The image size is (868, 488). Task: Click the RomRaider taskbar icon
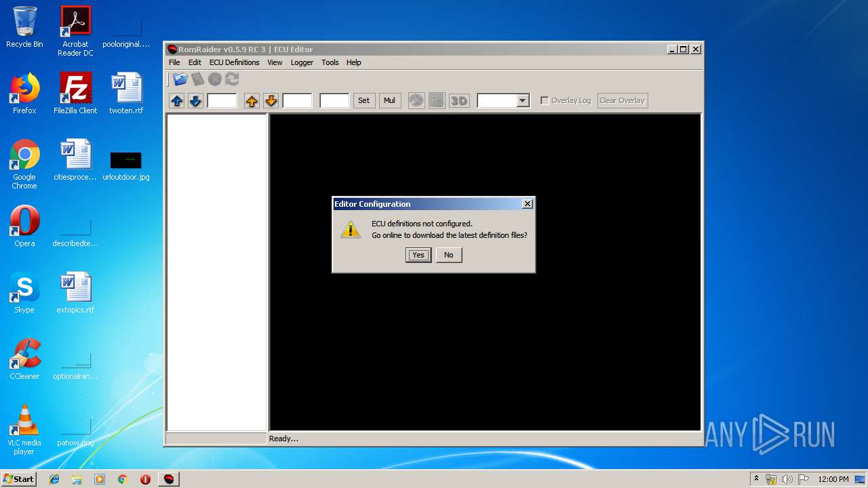[x=169, y=479]
